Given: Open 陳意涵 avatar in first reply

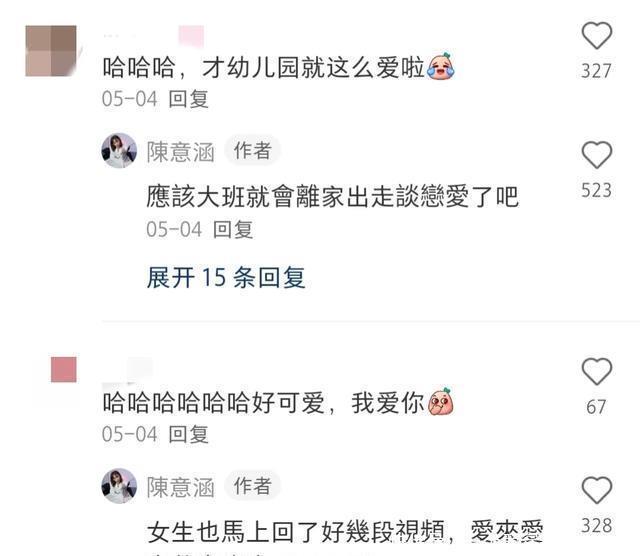Looking at the screenshot, I should pyautogui.click(x=119, y=151).
